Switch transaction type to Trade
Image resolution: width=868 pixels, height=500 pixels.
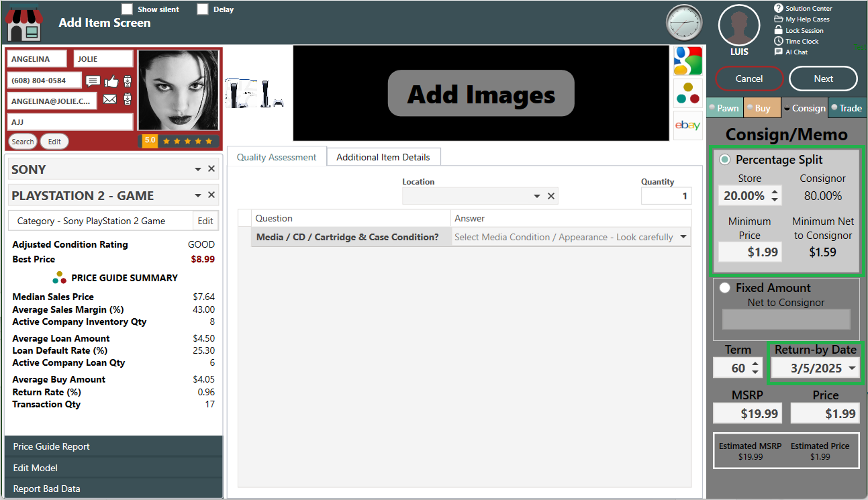click(x=847, y=108)
